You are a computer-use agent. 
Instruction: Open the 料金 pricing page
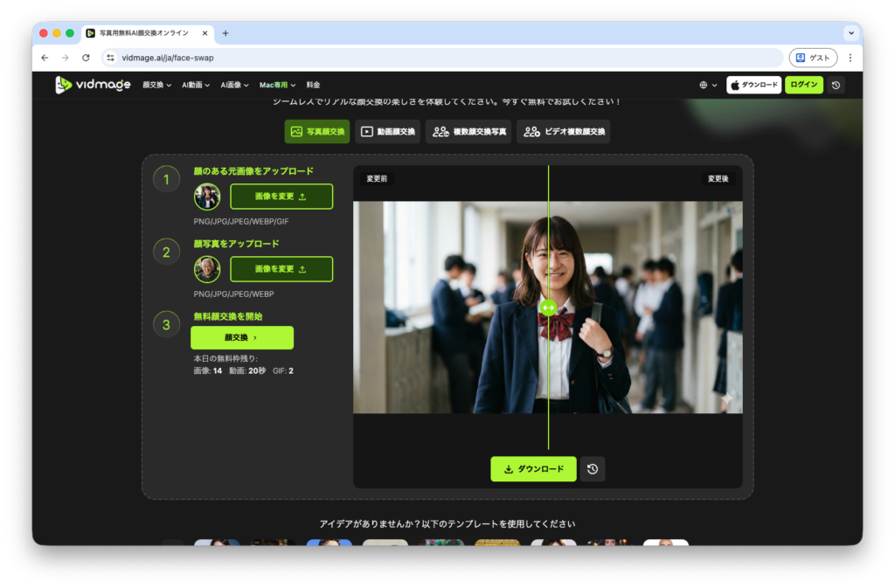pos(313,85)
